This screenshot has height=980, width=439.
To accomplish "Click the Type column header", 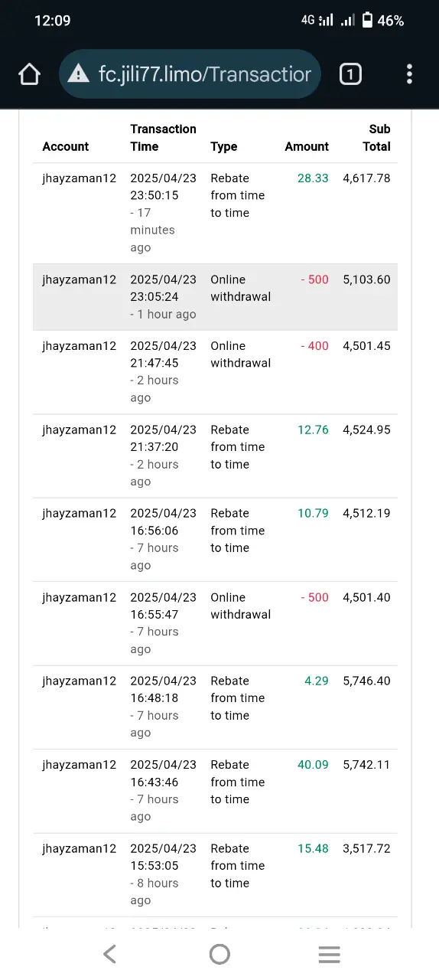I will coord(224,146).
